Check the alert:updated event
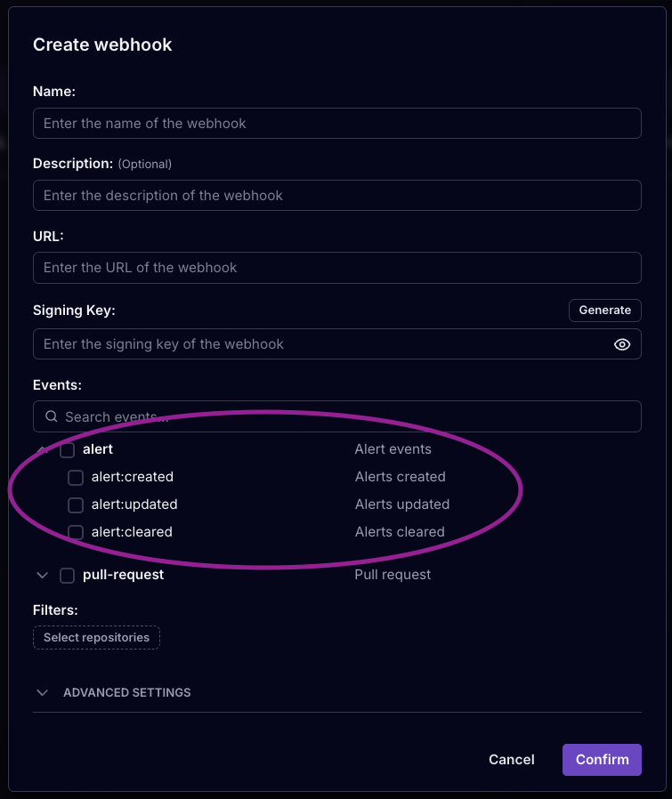The image size is (672, 799). (76, 504)
